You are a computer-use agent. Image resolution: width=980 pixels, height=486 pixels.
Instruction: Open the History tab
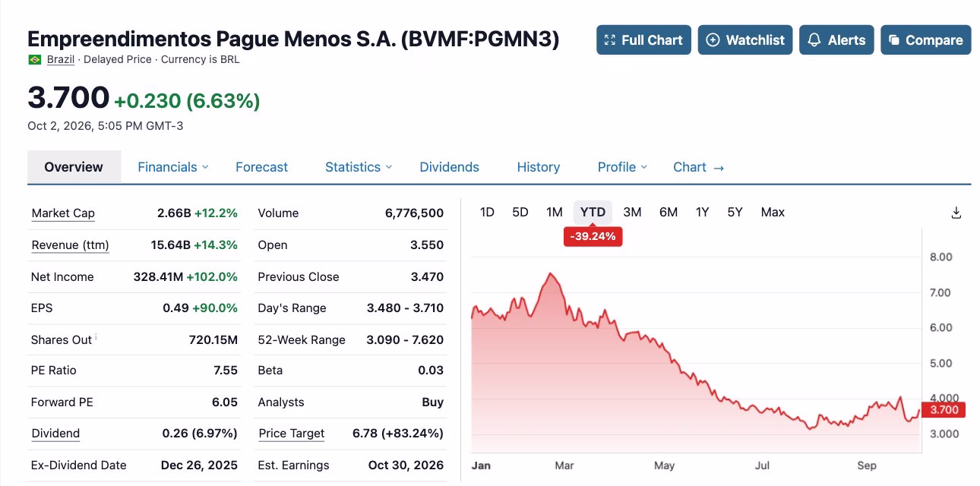pos(538,167)
